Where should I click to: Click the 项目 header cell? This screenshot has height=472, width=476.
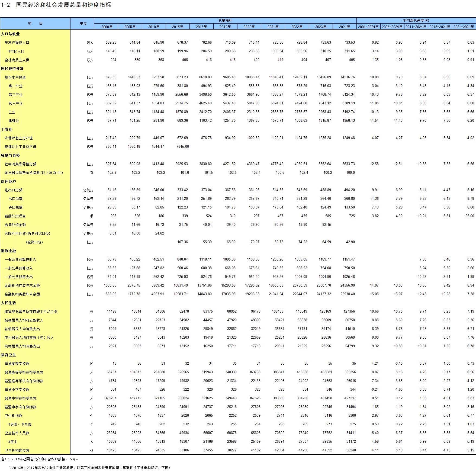tap(35, 24)
